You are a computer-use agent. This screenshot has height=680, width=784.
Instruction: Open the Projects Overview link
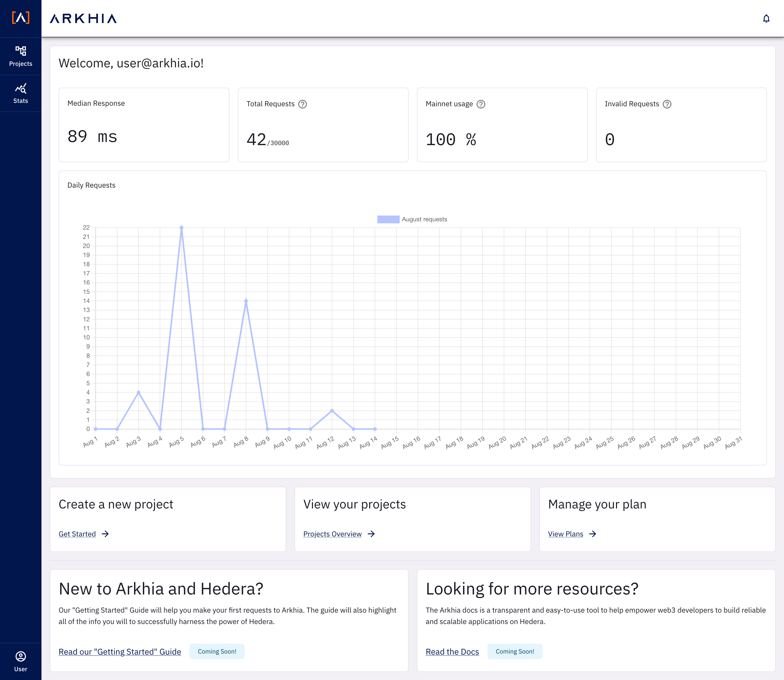(333, 534)
